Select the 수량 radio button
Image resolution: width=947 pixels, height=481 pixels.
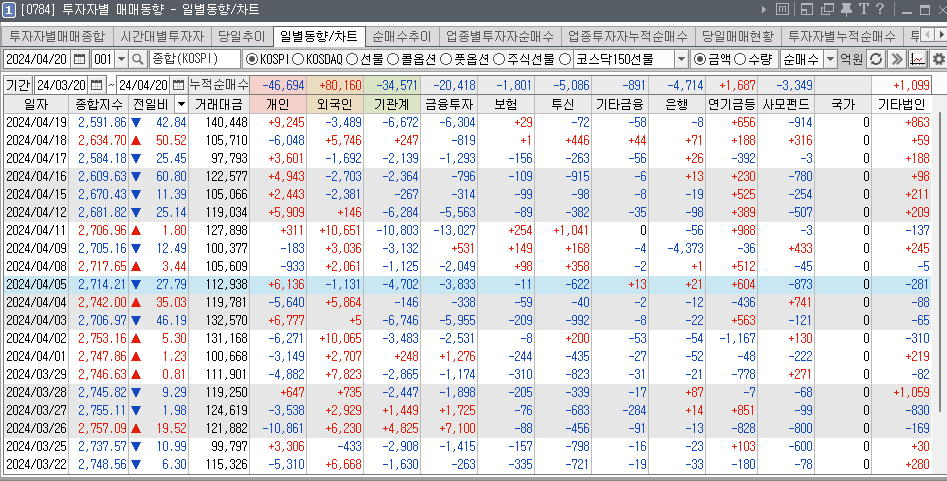(x=740, y=59)
